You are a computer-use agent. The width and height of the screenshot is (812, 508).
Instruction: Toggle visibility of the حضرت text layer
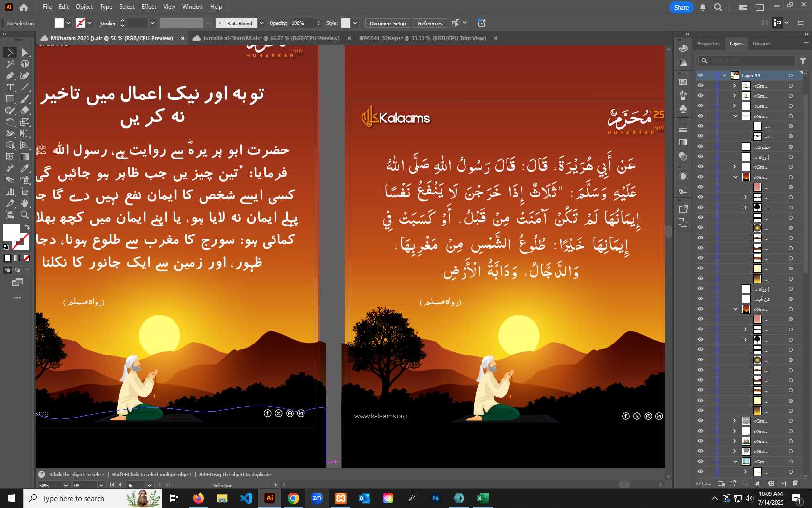700,147
